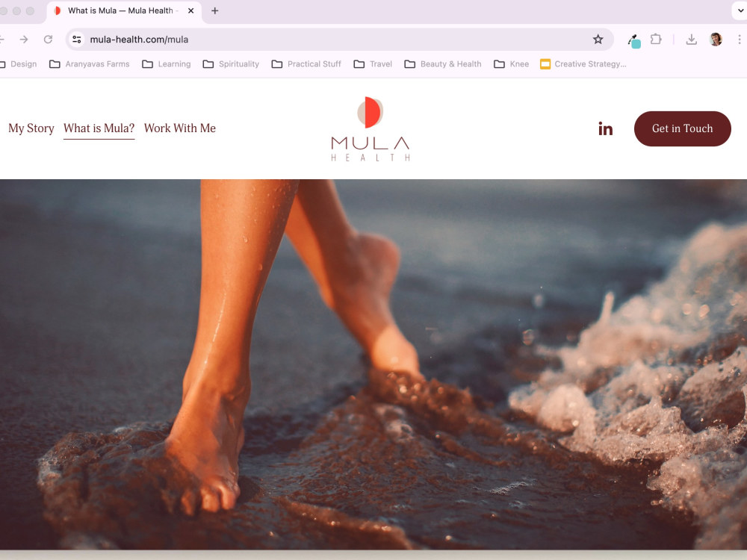Open the Chrome three-dot menu

tap(739, 40)
